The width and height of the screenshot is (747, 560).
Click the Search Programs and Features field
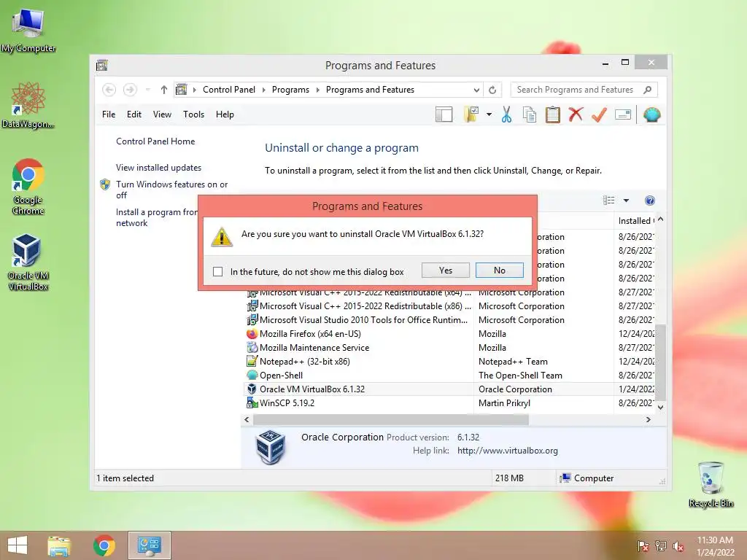(584, 90)
